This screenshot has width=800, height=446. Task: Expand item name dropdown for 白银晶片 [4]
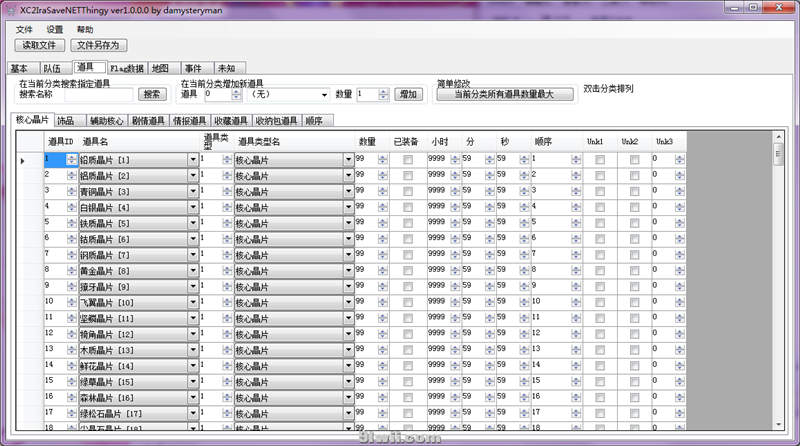(x=193, y=207)
